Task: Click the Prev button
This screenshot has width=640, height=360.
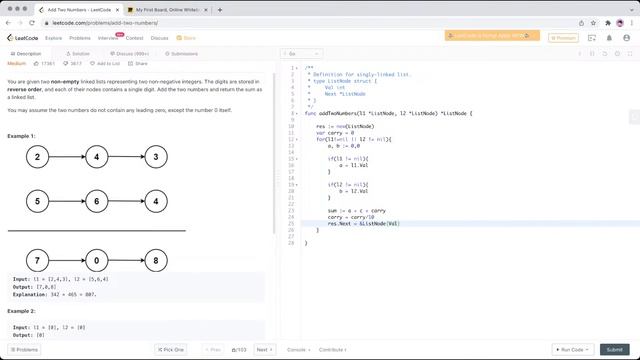Action: pos(213,350)
